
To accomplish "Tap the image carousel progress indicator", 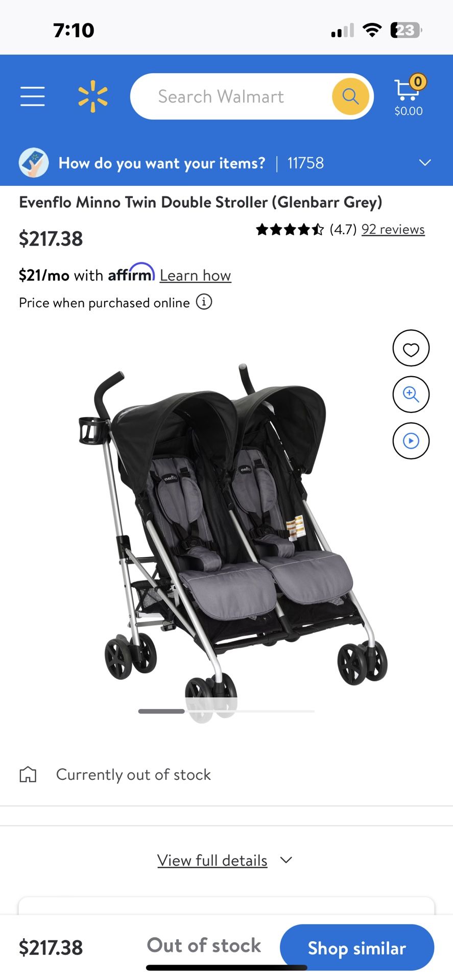I will pos(226,711).
